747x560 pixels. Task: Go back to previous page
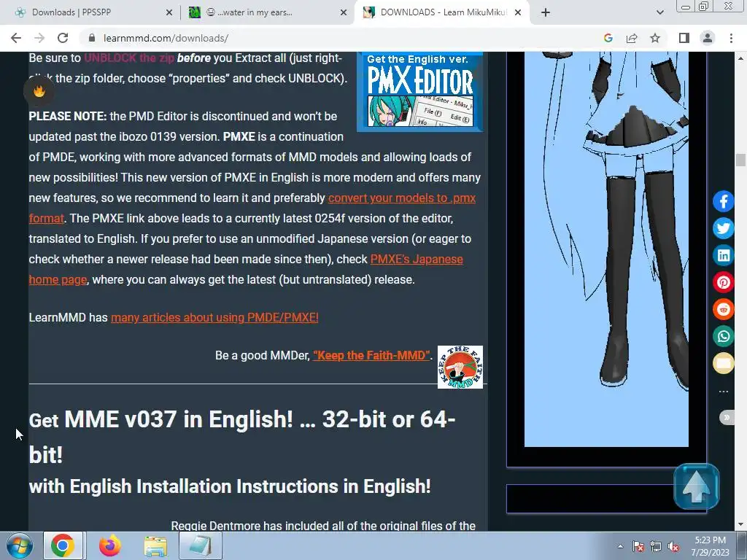(x=16, y=38)
